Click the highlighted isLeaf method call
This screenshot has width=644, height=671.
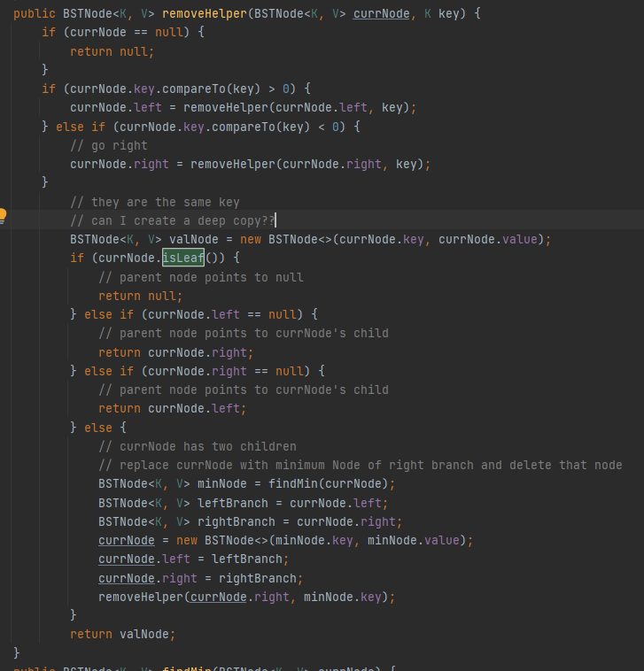pyautogui.click(x=183, y=258)
